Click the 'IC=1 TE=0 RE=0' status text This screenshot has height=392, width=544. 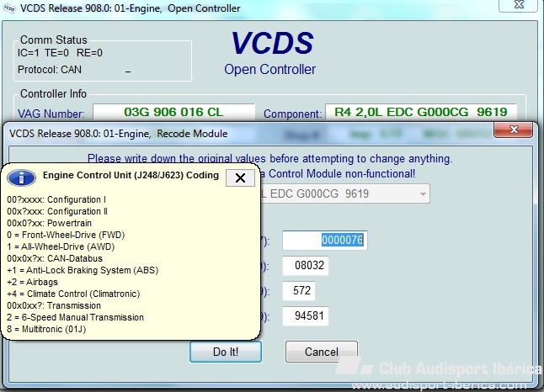(60, 53)
